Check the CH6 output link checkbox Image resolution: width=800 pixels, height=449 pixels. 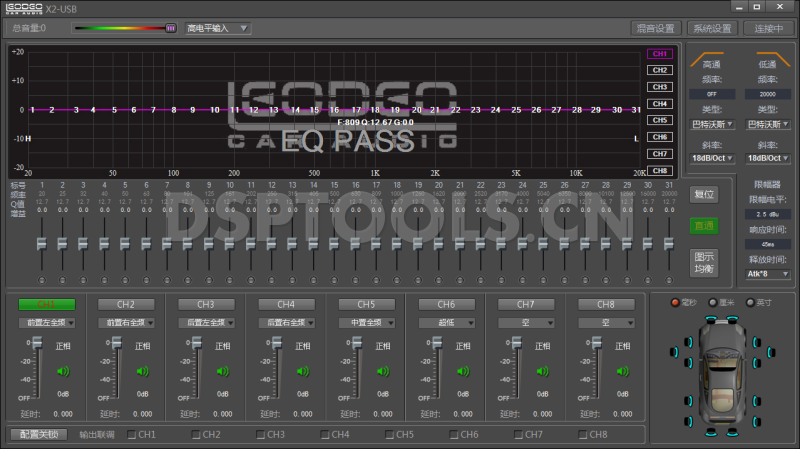[454, 435]
